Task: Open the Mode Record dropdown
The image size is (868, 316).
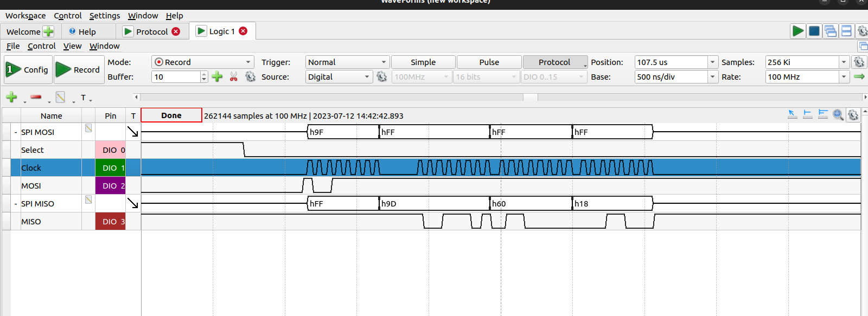Action: click(203, 62)
